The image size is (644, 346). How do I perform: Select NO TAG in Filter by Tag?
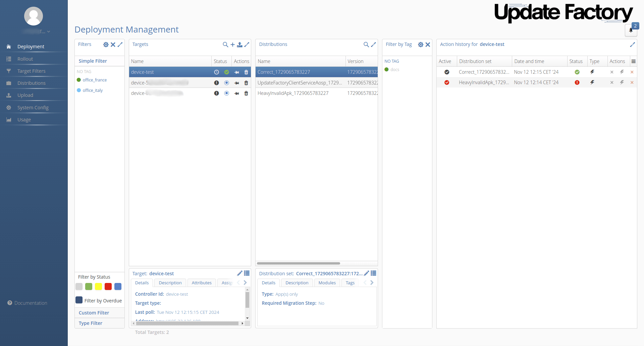coord(392,61)
